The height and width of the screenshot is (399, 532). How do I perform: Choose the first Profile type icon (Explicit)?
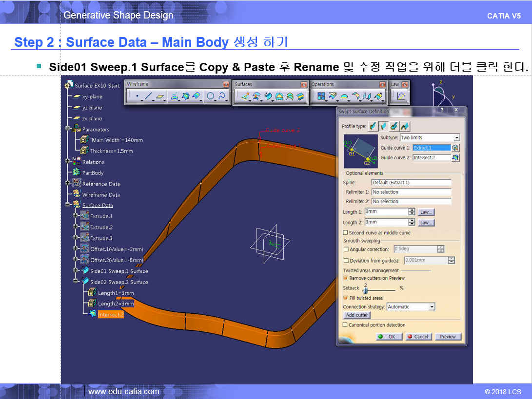pyautogui.click(x=373, y=126)
